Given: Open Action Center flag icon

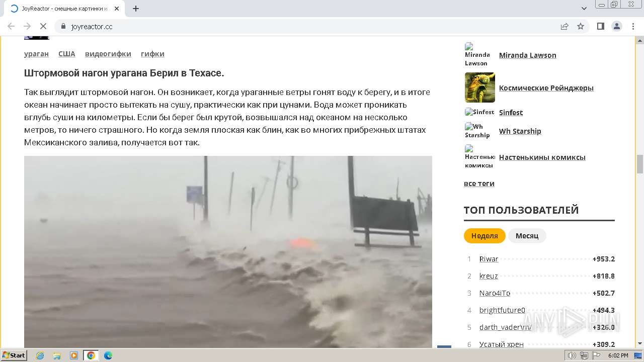Looking at the screenshot, I should coord(596,355).
